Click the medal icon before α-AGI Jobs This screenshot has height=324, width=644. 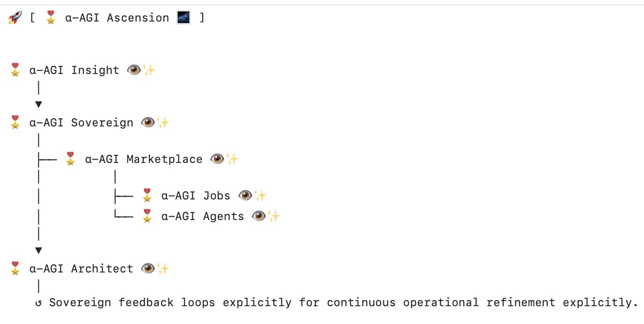pos(147,195)
